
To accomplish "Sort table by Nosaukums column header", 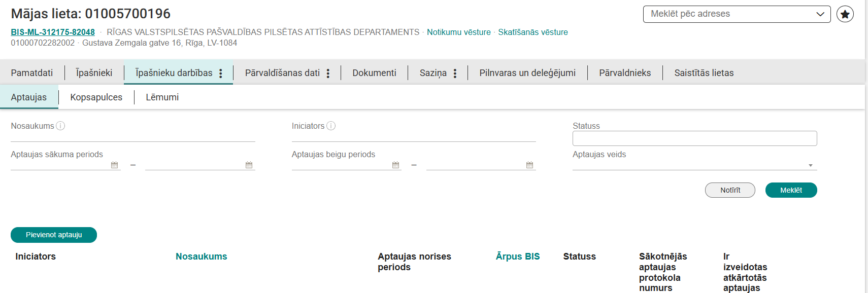I will coord(201,257).
